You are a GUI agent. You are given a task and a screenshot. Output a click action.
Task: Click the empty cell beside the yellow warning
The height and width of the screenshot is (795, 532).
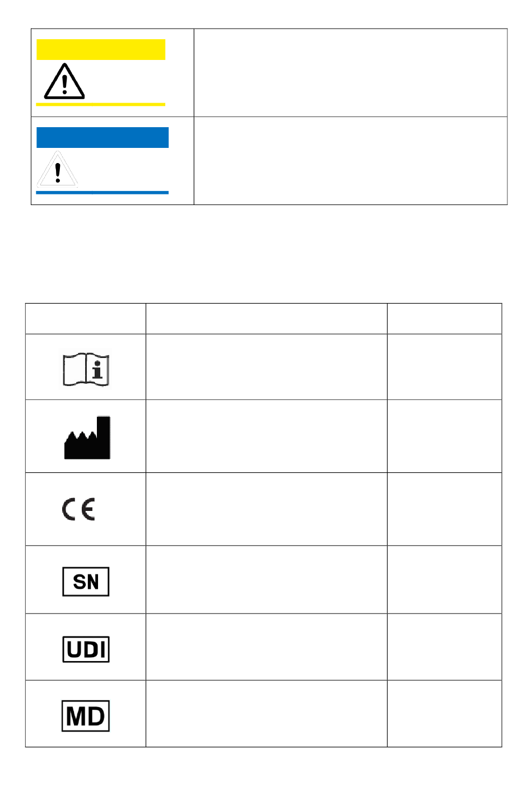tap(351, 73)
